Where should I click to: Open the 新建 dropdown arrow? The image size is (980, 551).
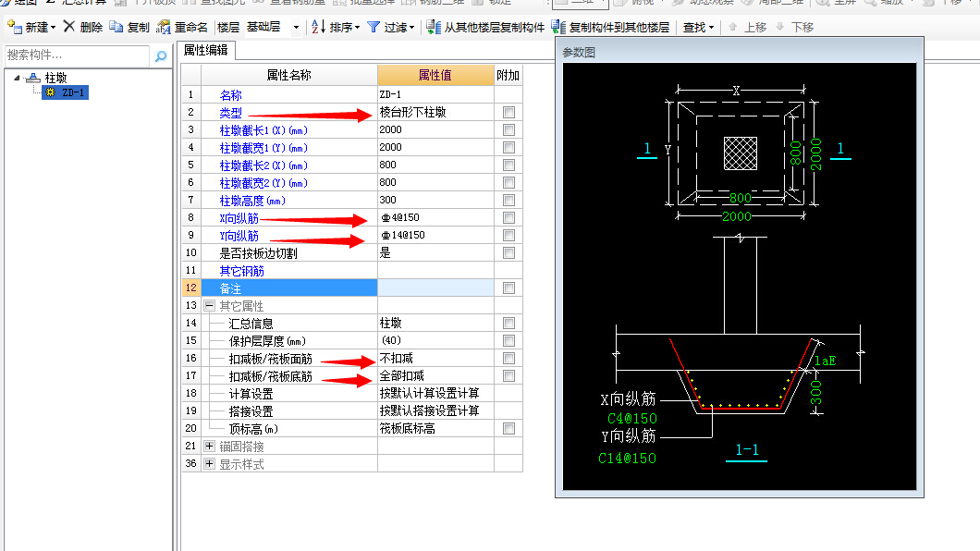tap(53, 28)
